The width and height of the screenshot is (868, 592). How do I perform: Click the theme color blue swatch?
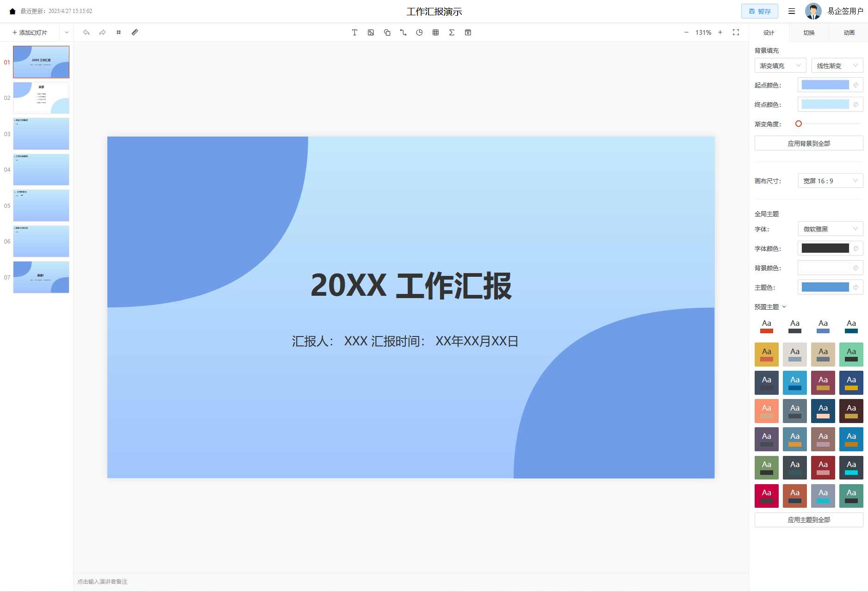coord(825,287)
